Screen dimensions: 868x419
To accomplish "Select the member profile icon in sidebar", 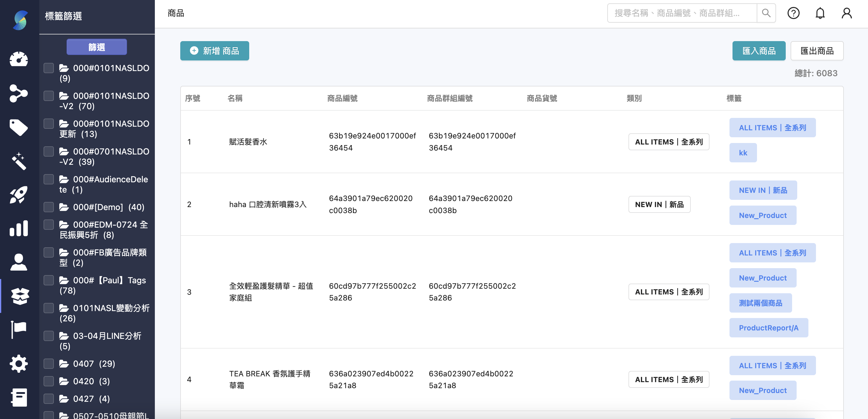I will point(18,262).
